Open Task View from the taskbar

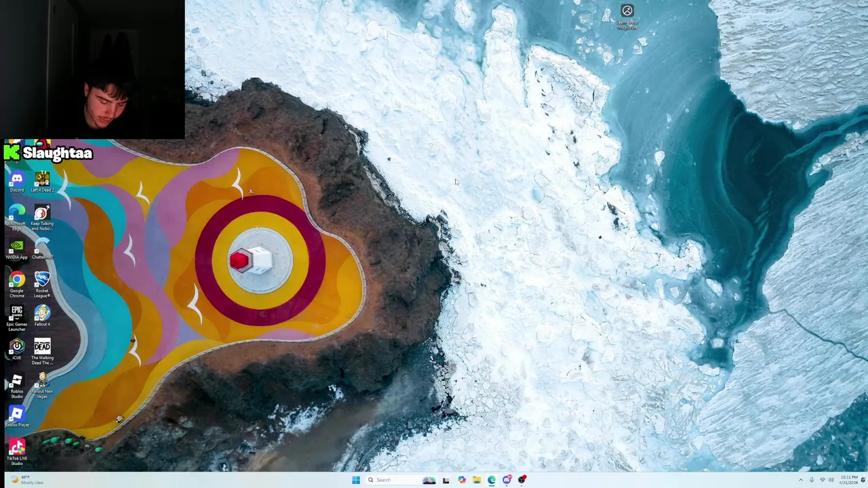coord(446,480)
